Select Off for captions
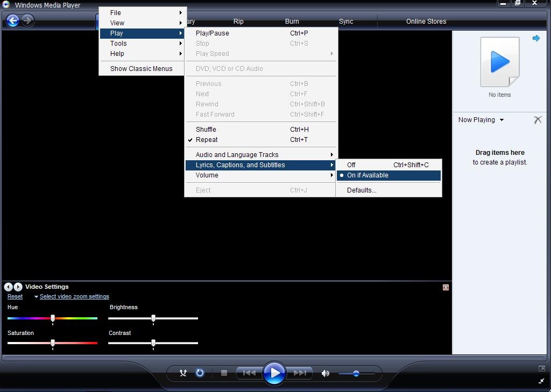Image resolution: width=551 pixels, height=392 pixels. (388, 165)
